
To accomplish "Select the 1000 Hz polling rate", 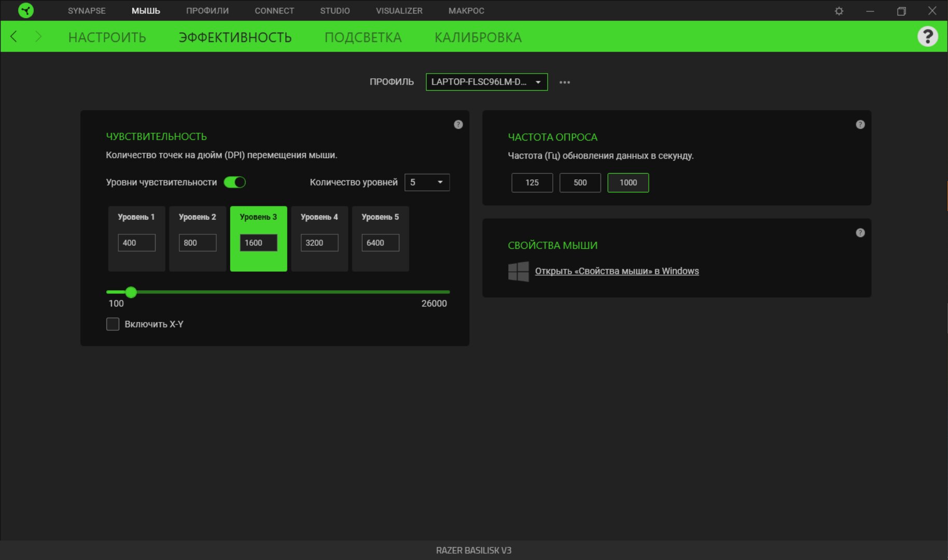I will [628, 183].
